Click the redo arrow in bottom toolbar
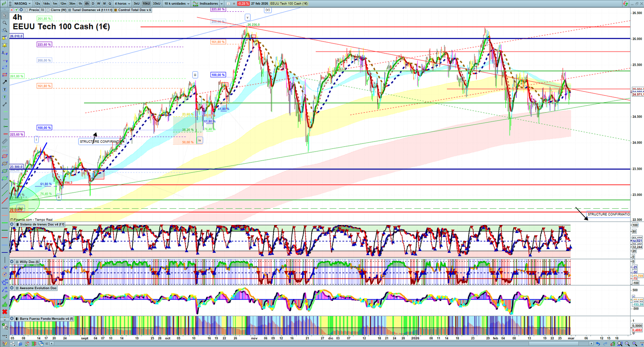The width and height of the screenshot is (644, 347). tap(605, 344)
